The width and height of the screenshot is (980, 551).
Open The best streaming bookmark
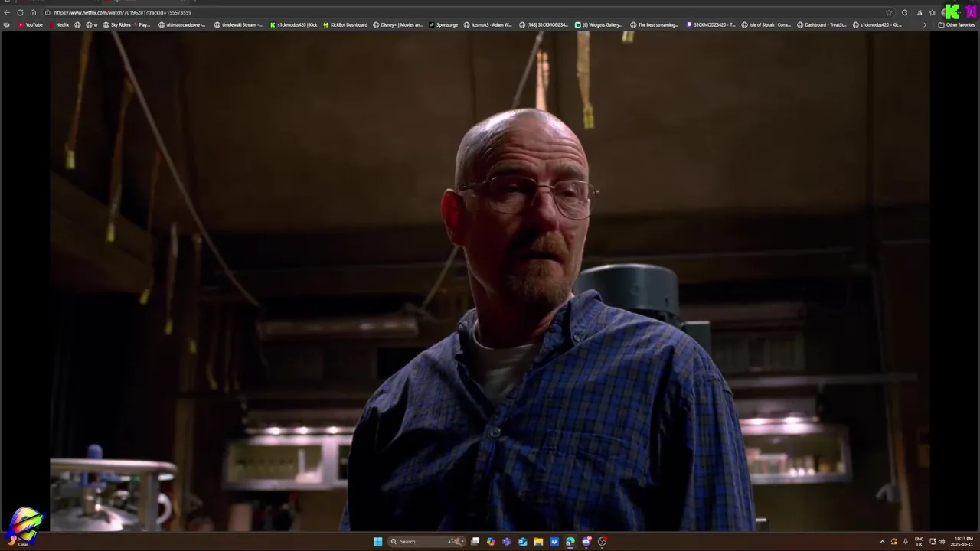[x=655, y=25]
